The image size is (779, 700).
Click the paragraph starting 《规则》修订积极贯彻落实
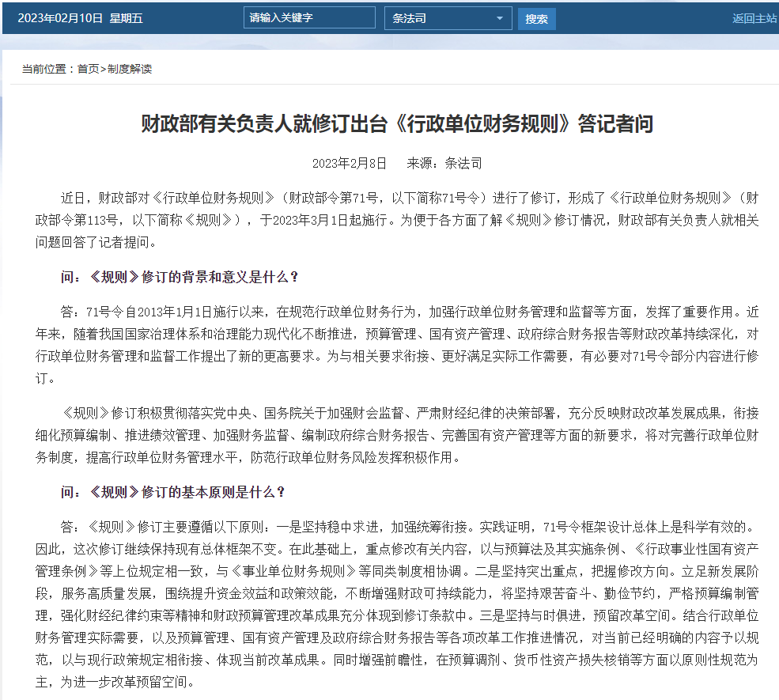tap(396, 435)
